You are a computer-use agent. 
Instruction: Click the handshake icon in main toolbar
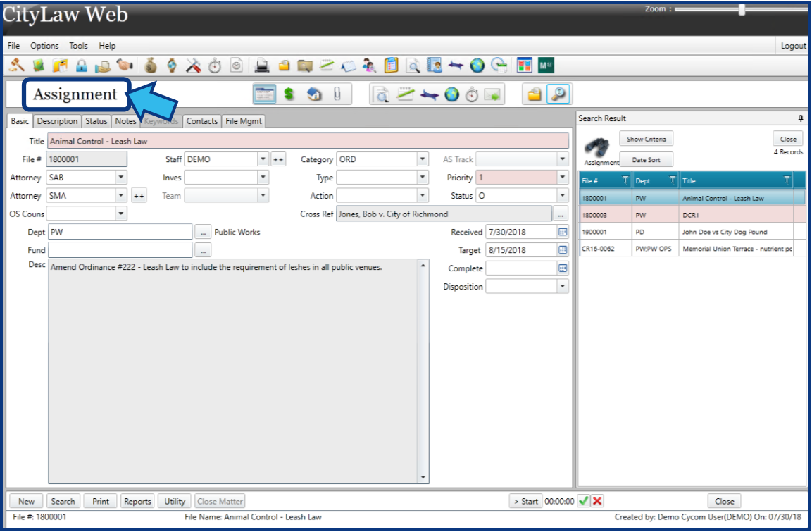(x=125, y=66)
